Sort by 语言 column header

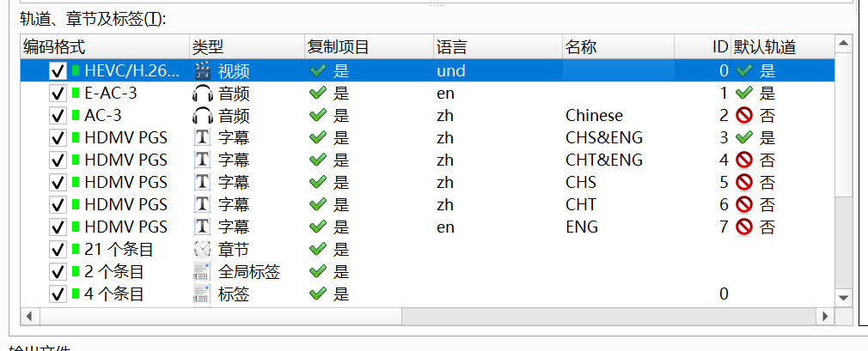(x=498, y=47)
